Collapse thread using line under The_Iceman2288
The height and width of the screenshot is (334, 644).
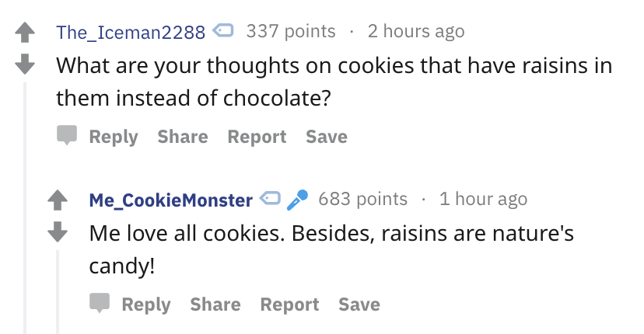[25, 208]
